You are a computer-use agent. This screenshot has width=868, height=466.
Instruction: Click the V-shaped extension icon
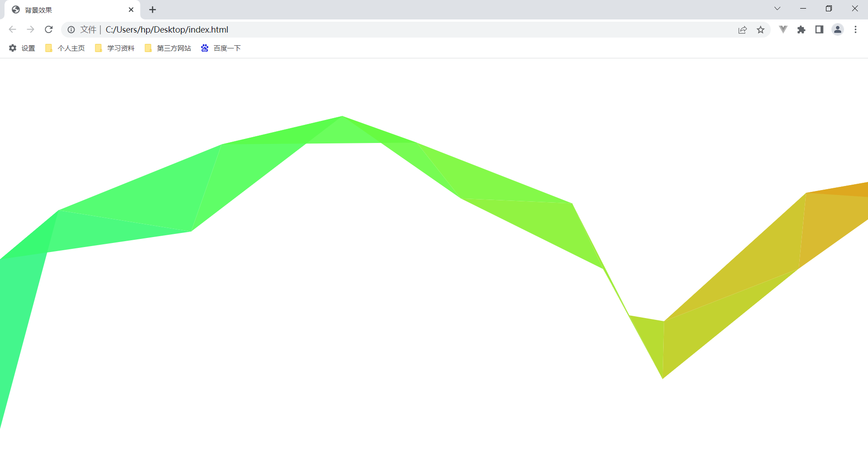[x=783, y=29]
